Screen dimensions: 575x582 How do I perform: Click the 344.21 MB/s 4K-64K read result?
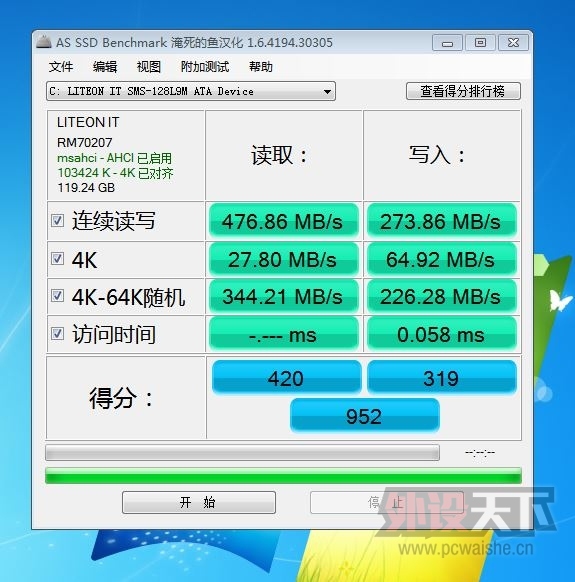(283, 296)
